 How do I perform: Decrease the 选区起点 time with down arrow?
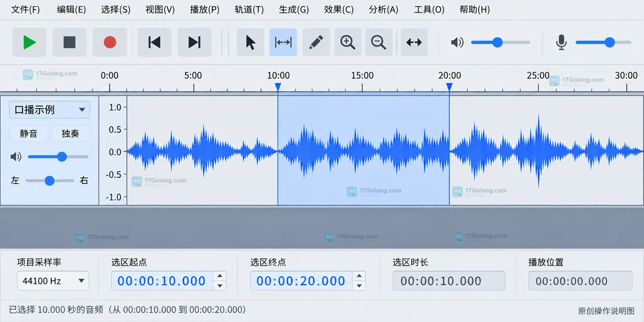pos(220,286)
